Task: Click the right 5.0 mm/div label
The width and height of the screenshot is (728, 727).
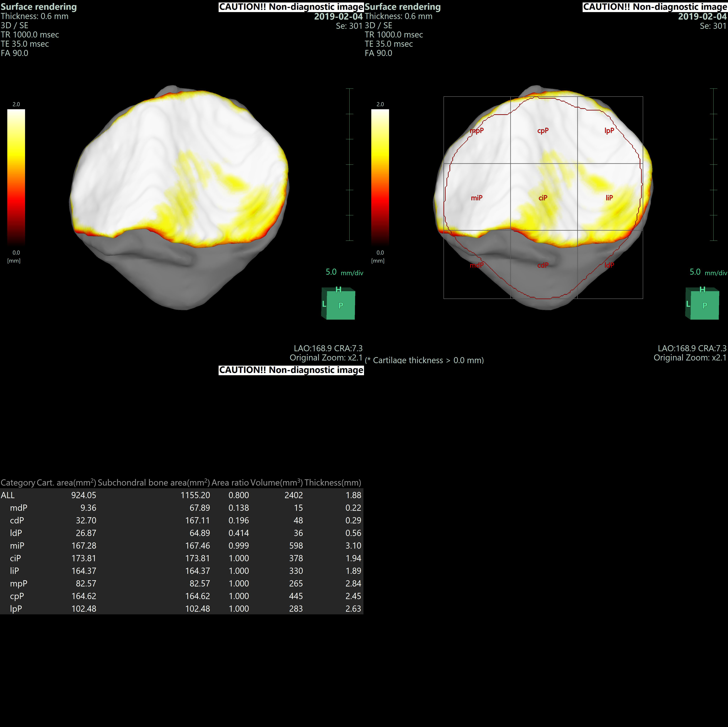Action: (708, 272)
